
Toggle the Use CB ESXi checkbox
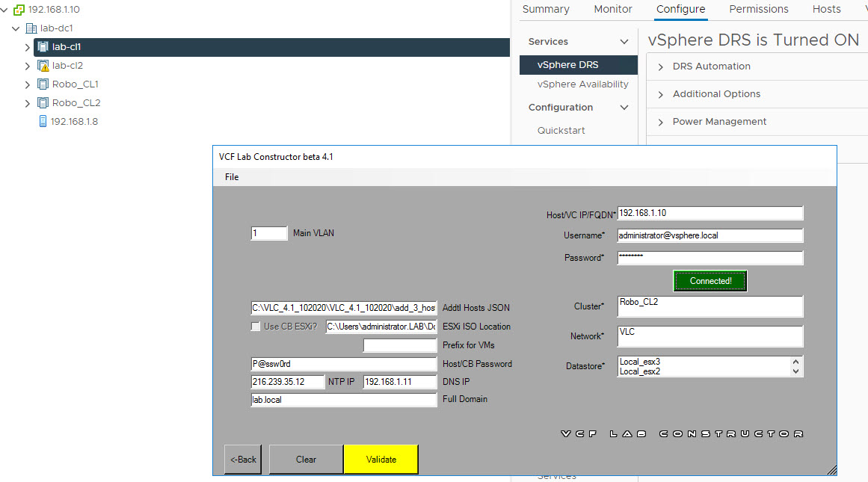(256, 327)
